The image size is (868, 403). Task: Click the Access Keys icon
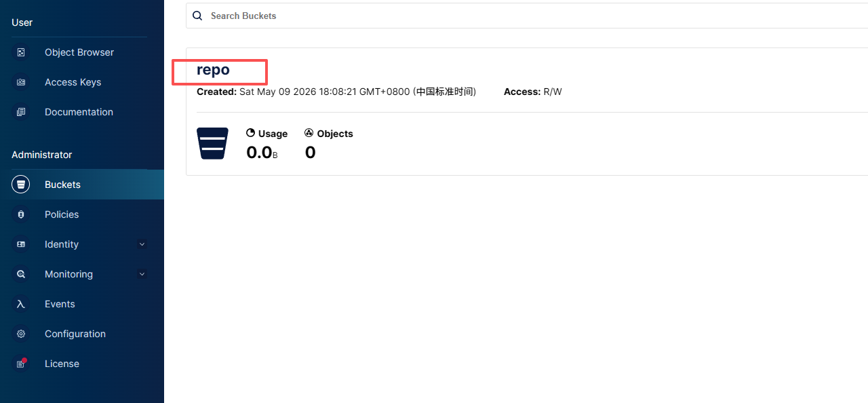tap(21, 82)
